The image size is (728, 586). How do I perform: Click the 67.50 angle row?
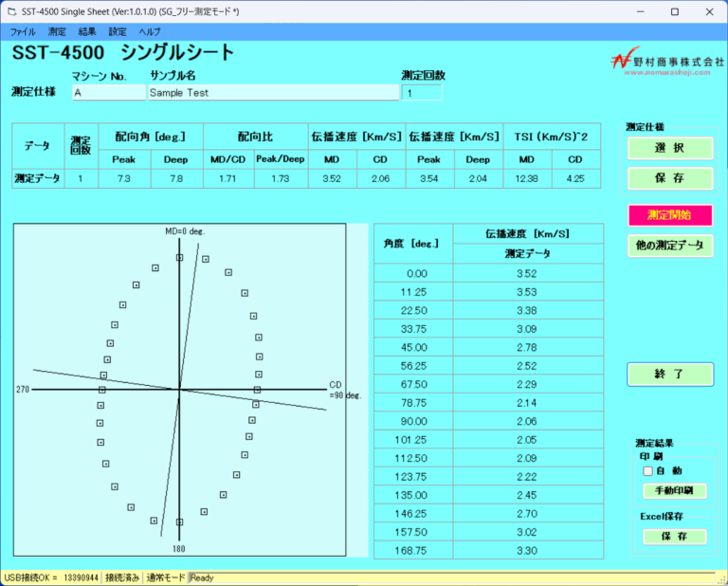coord(488,384)
